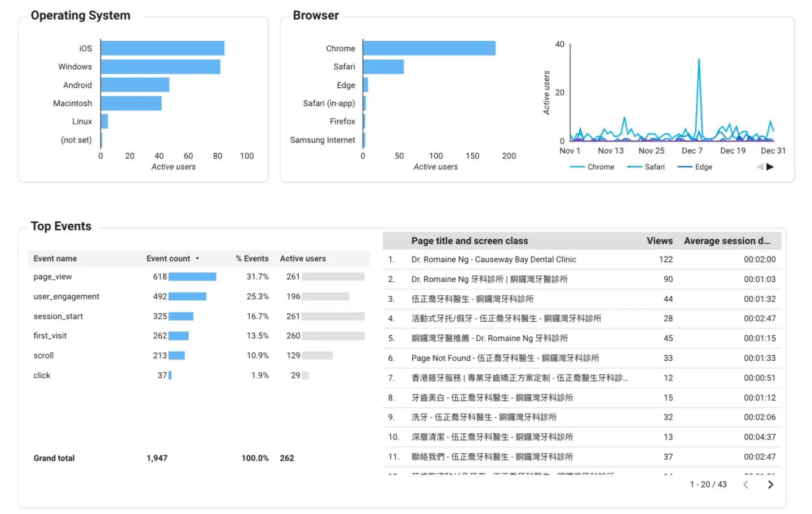
Task: Click the legend back arrow on Browser chart
Action: 758,166
